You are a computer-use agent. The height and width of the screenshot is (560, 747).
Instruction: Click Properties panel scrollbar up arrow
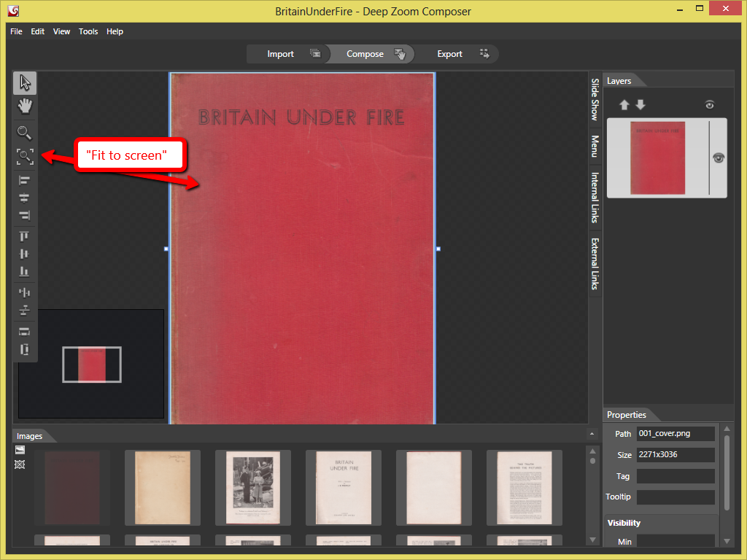[727, 429]
